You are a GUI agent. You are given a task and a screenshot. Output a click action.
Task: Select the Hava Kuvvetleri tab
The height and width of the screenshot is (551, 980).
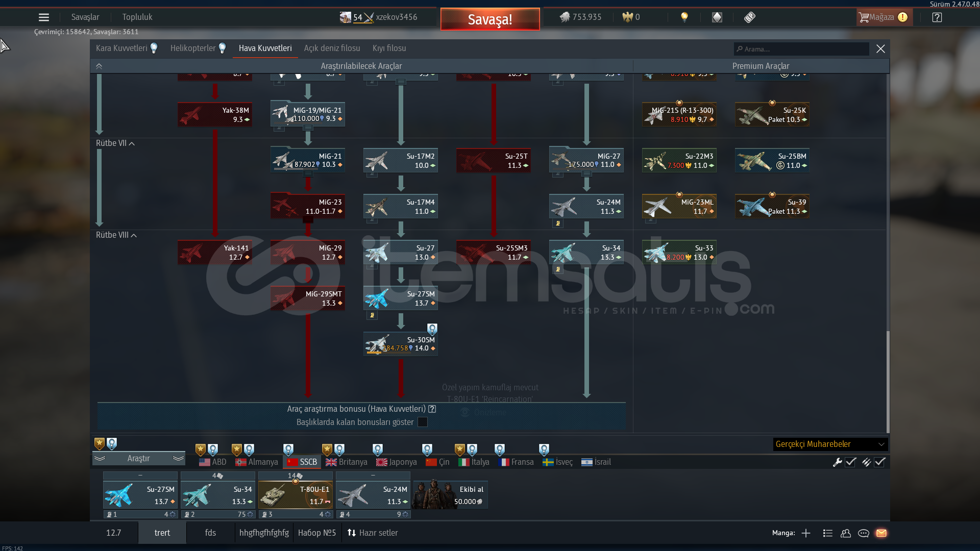click(265, 48)
